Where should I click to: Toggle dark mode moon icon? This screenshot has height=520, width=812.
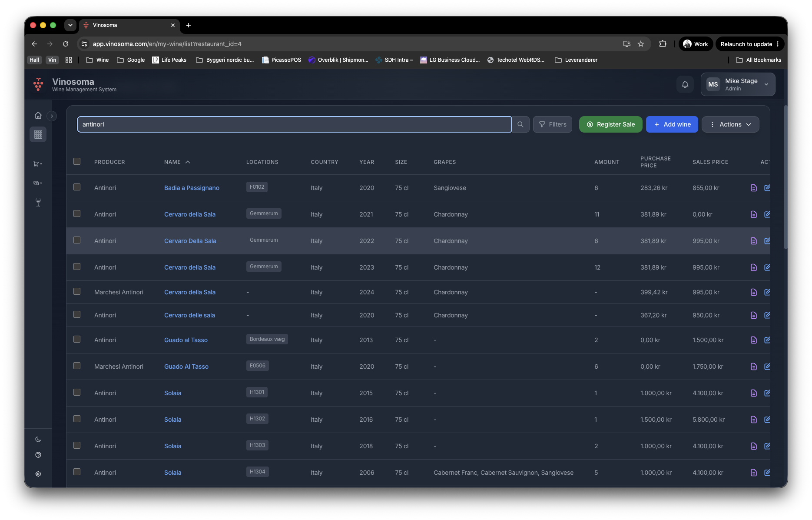pyautogui.click(x=38, y=439)
